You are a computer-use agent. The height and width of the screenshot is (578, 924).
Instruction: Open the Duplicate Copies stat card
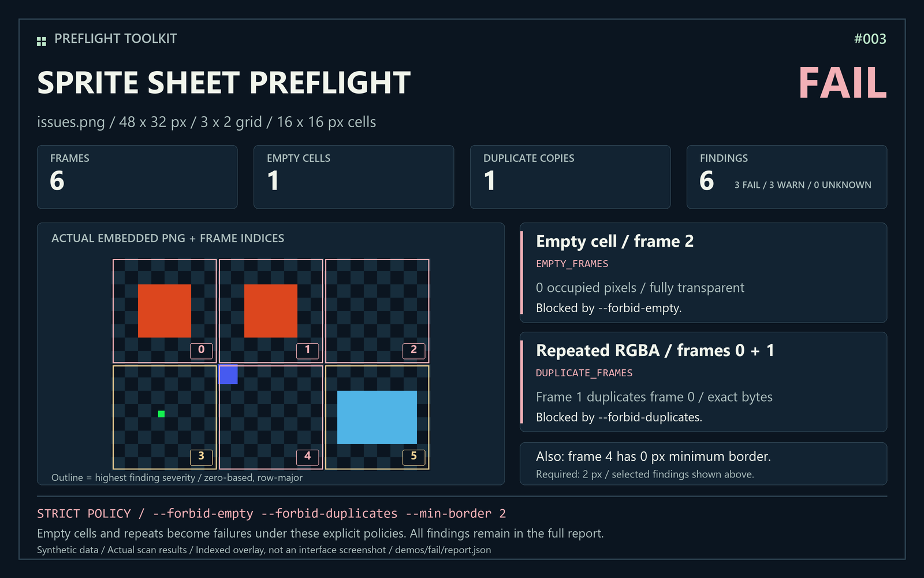571,177
